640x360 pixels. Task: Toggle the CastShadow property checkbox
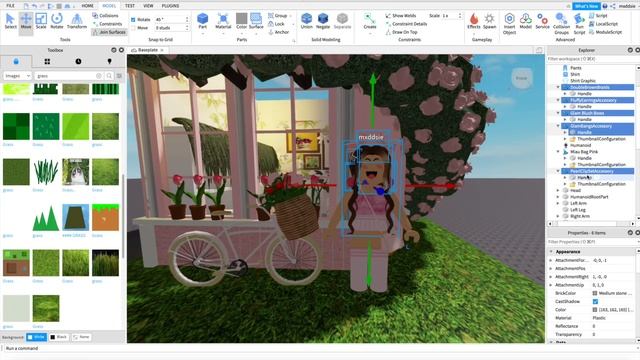click(x=595, y=301)
